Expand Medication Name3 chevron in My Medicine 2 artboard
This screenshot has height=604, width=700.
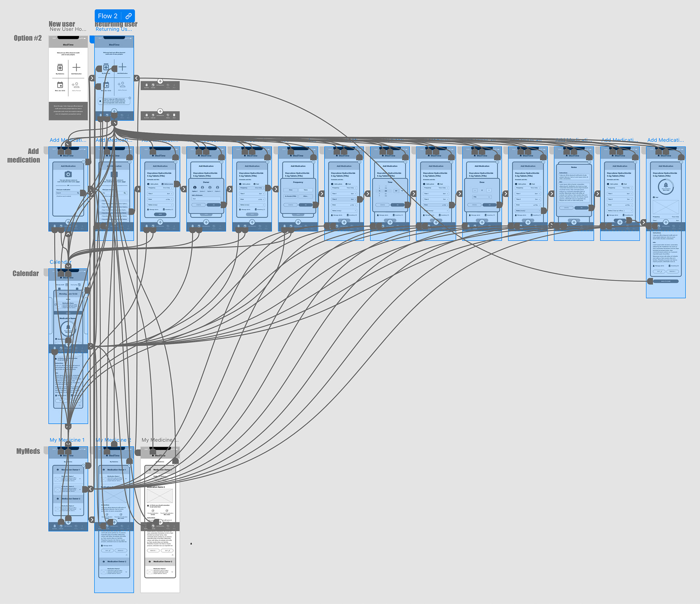tap(127, 572)
